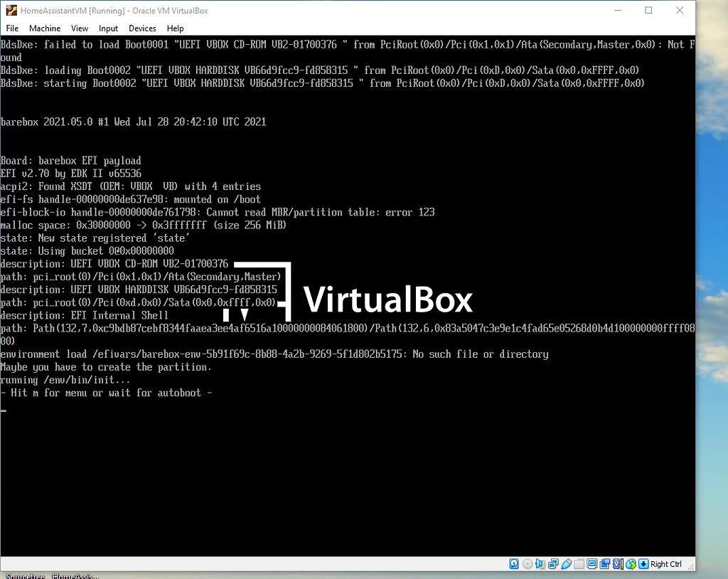Click the CPU activity indicator bar
This screenshot has width=728, height=579.
click(x=622, y=563)
